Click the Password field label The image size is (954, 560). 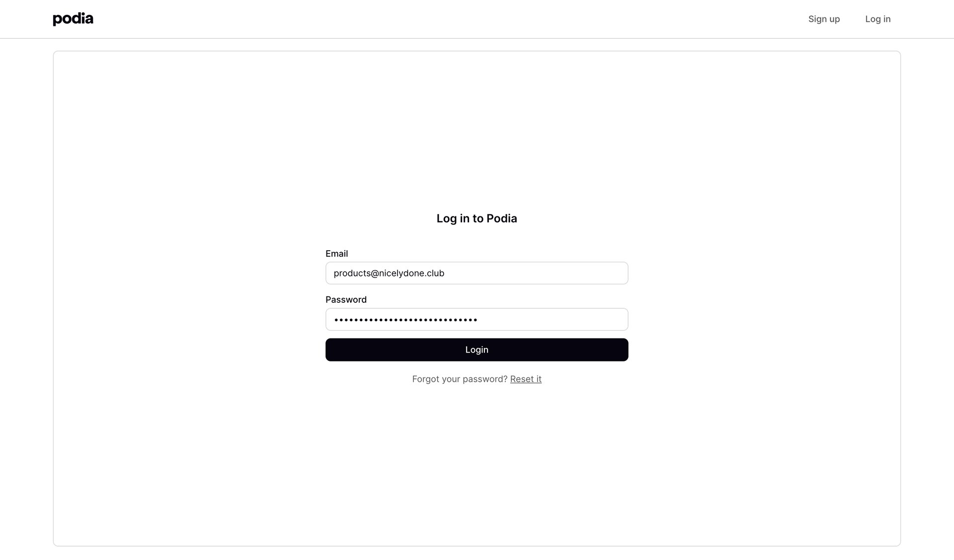(x=346, y=299)
